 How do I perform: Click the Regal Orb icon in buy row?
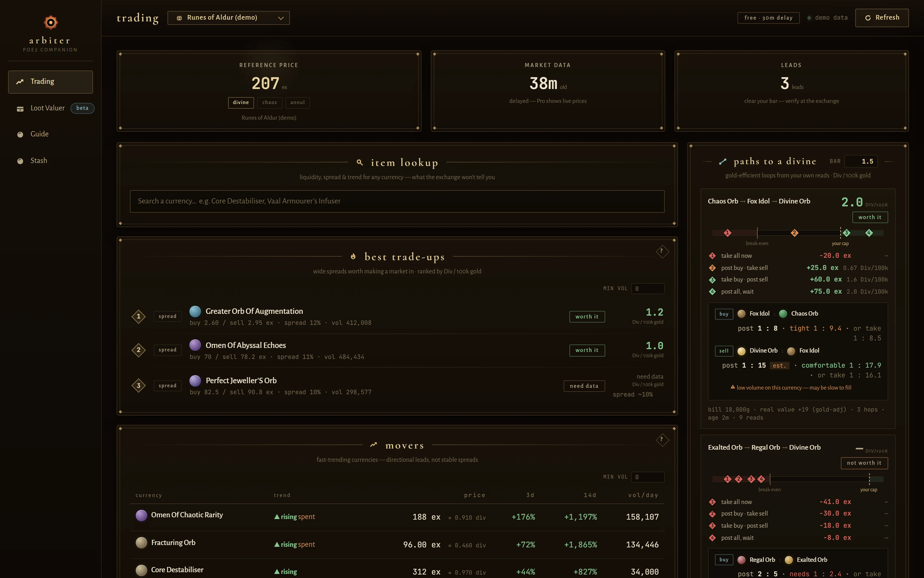point(742,560)
